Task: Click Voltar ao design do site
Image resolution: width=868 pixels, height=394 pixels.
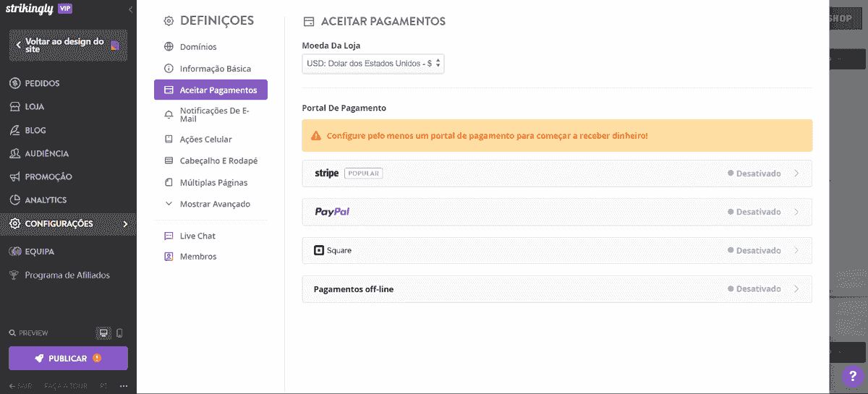Action: (68, 46)
